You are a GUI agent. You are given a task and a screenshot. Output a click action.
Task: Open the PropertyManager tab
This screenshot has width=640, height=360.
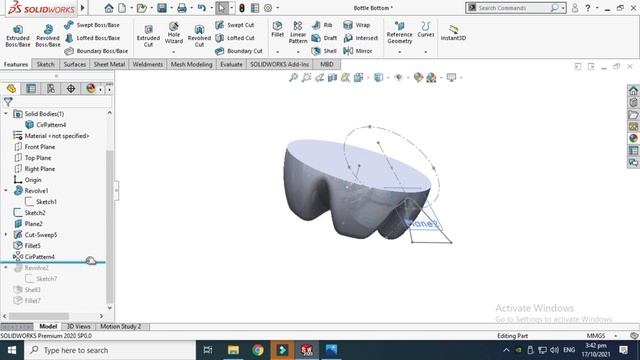(x=31, y=89)
